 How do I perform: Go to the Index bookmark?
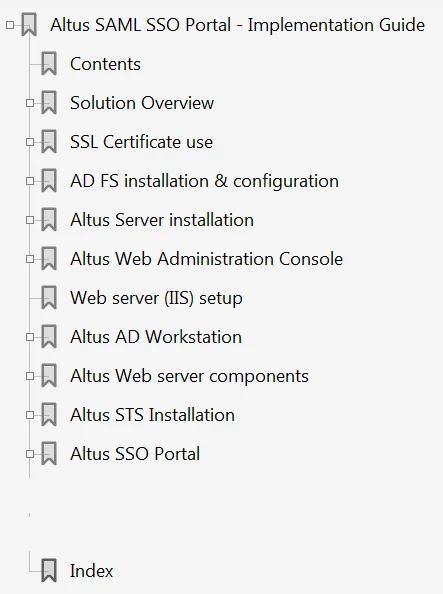click(91, 571)
